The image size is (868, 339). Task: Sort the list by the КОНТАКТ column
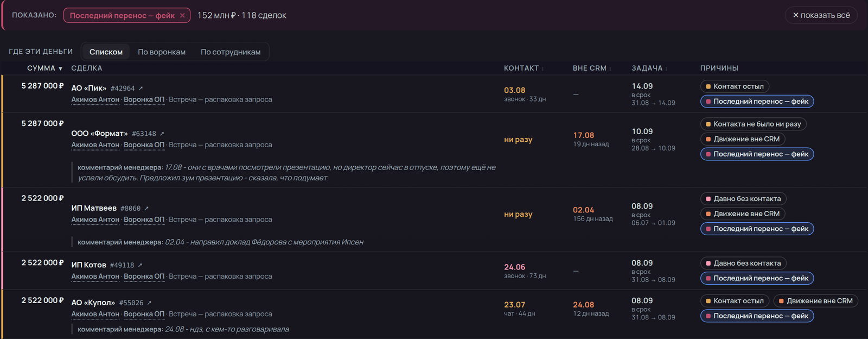point(524,68)
